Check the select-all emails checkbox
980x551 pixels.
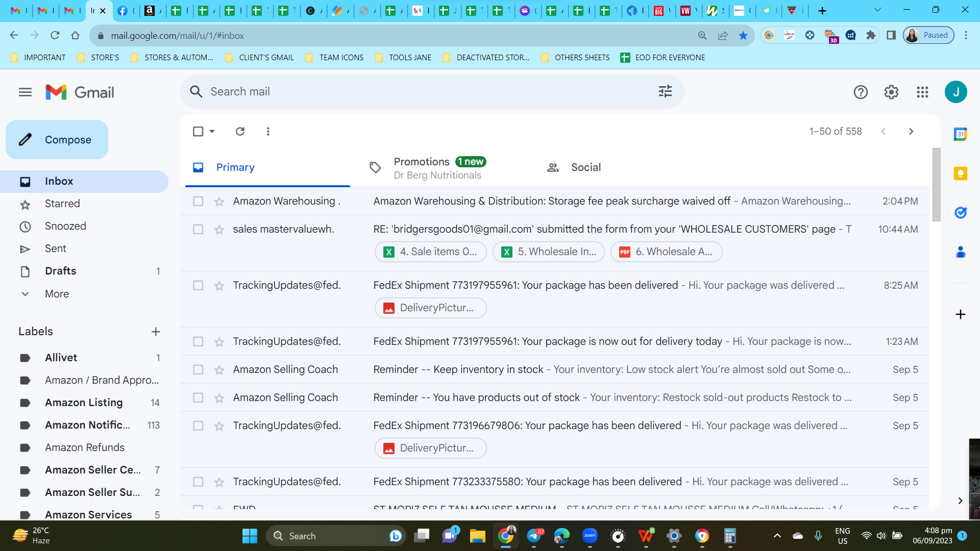click(198, 132)
